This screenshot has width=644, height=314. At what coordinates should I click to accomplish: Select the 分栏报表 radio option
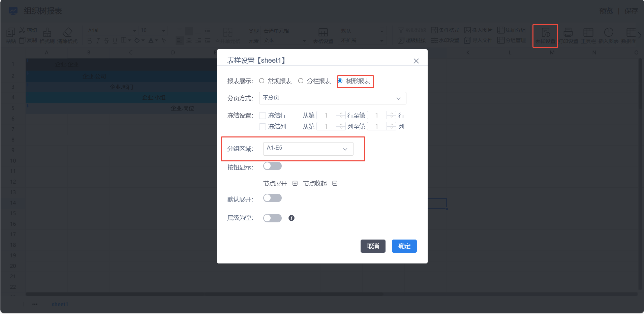pyautogui.click(x=301, y=81)
